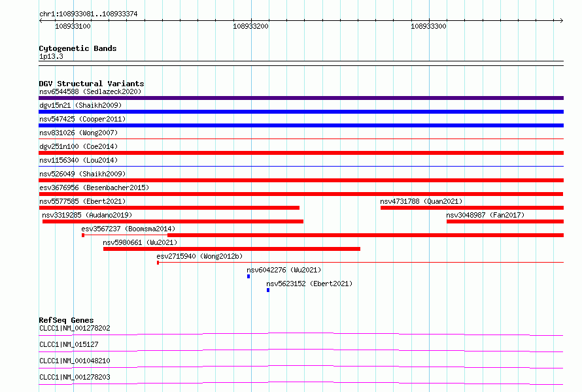Viewport: 582px width, 392px height.
Task: Click the red bar under dgv251n100
Action: coord(301,153)
